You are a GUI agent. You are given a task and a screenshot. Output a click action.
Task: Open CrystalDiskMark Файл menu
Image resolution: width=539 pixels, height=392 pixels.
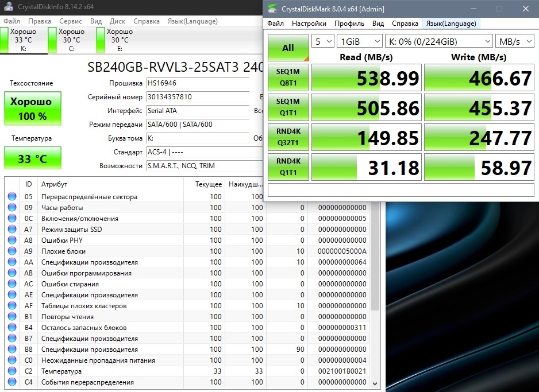(x=275, y=24)
